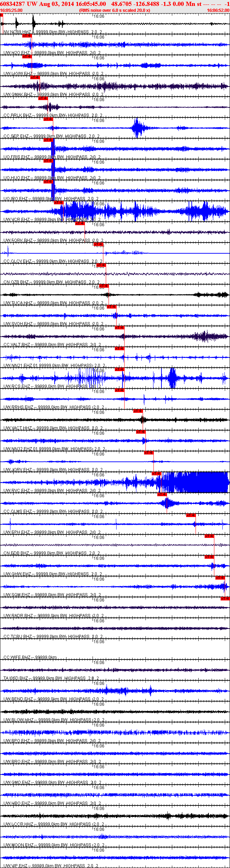Click the 16:06 tick label above NV.NC89 trace
Viewport: 230px width, 868px height.
pos(99,16)
